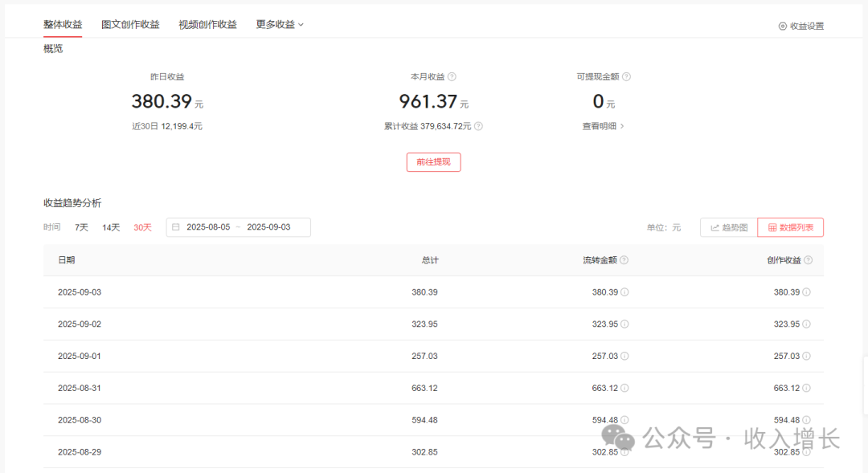Click 昨日收益 amount 380.39
868x473 pixels.
[x=162, y=101]
